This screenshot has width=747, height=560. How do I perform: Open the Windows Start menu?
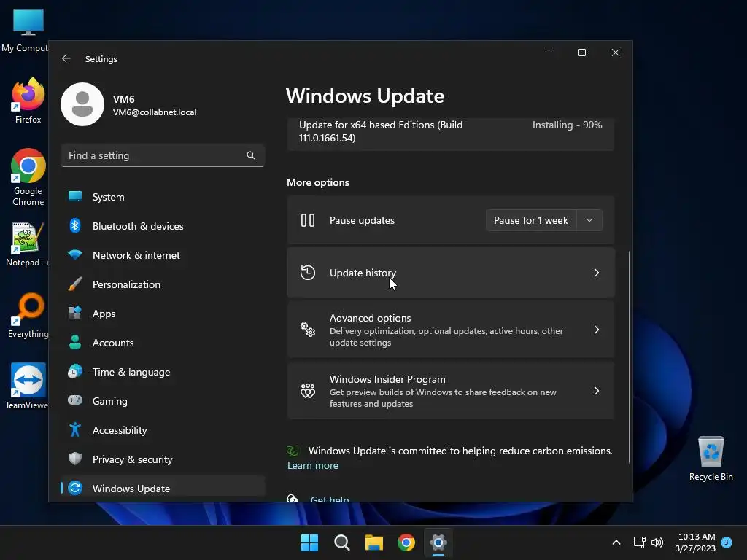point(309,542)
